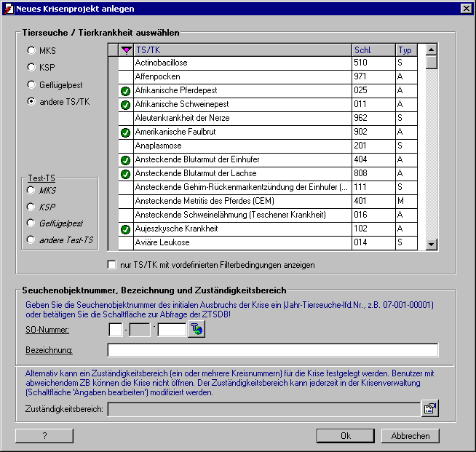The width and height of the screenshot is (476, 452).
Task: Click green checkmark beside Aujeszkysche Krankheit
Action: (125, 229)
